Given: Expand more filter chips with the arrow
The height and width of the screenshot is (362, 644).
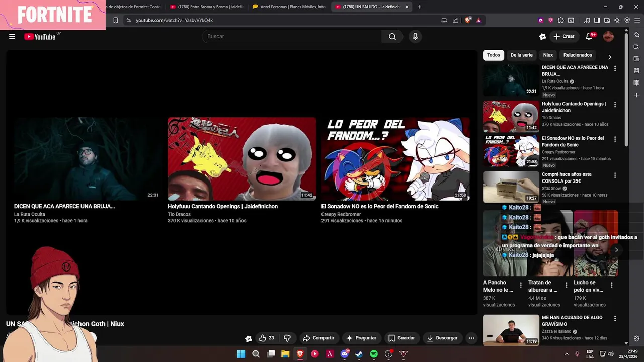Looking at the screenshot, I should [x=610, y=57].
